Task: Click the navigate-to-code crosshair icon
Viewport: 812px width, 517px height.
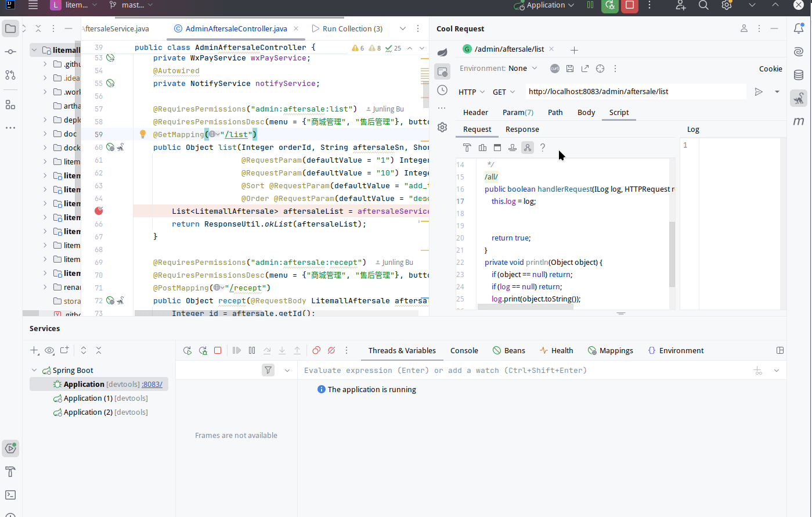Action: 600,69
